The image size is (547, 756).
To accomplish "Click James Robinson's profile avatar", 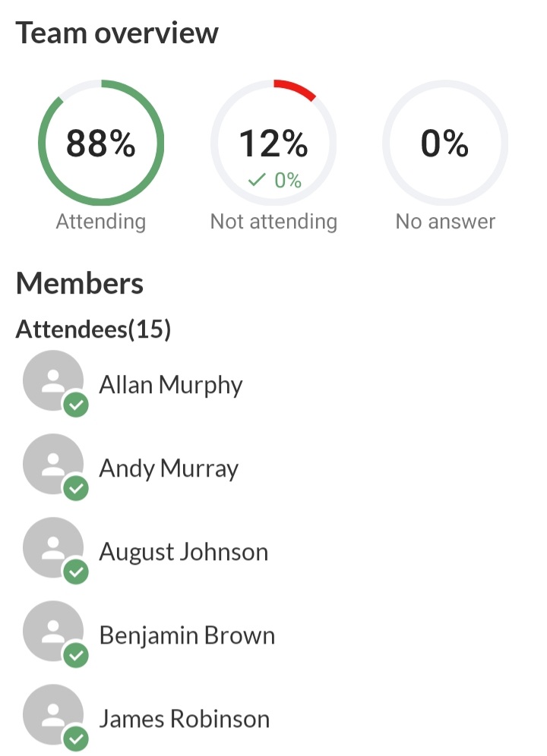I will (52, 715).
